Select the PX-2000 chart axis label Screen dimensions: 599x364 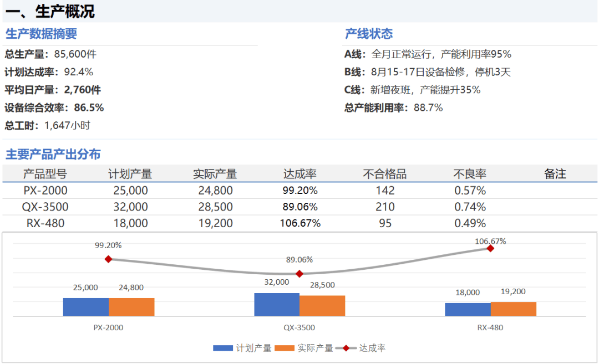(x=109, y=327)
